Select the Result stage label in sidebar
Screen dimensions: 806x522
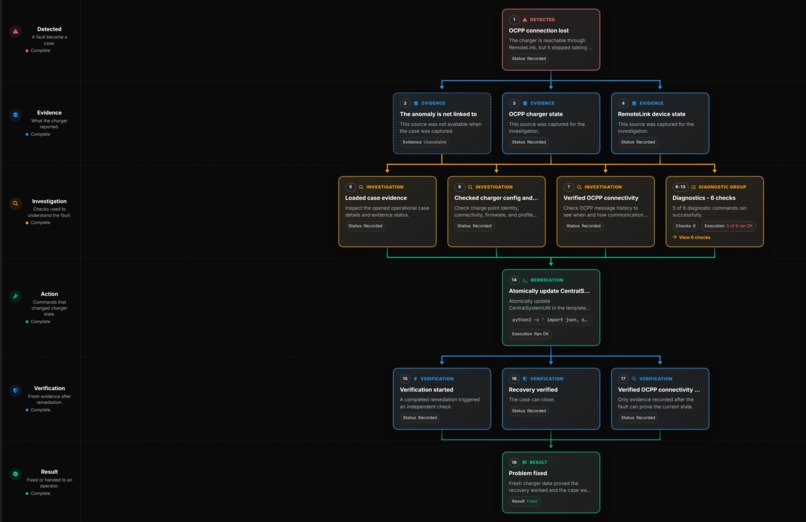pyautogui.click(x=49, y=472)
